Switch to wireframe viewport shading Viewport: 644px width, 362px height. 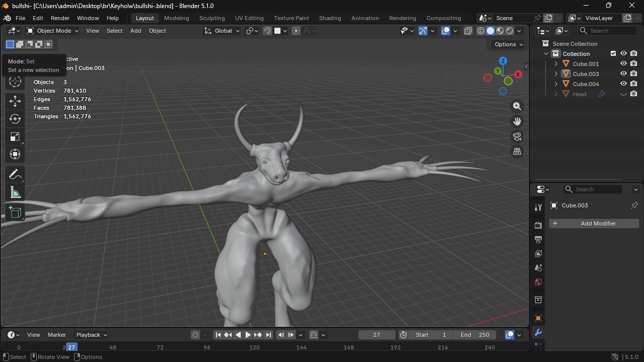pos(481,31)
